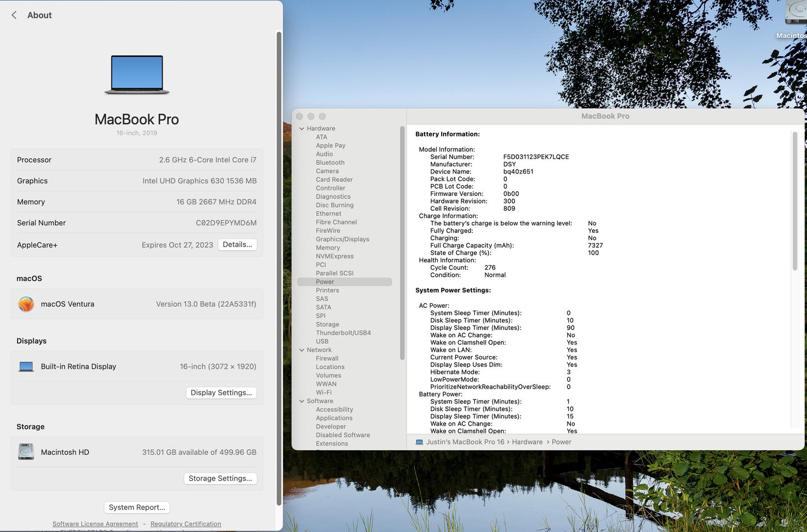807x532 pixels.
Task: Click the Battery Information pane scrollbar
Action: pos(795,201)
